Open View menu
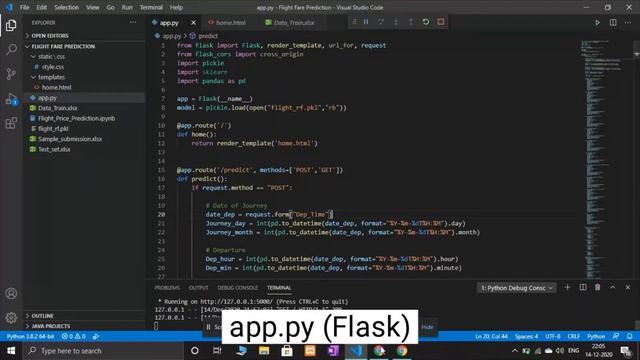Image resolution: width=640 pixels, height=360 pixels. click(x=93, y=7)
